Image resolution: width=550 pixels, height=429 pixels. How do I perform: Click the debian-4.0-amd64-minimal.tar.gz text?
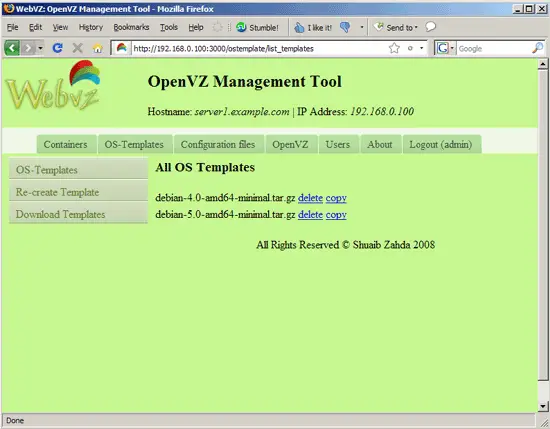point(225,198)
